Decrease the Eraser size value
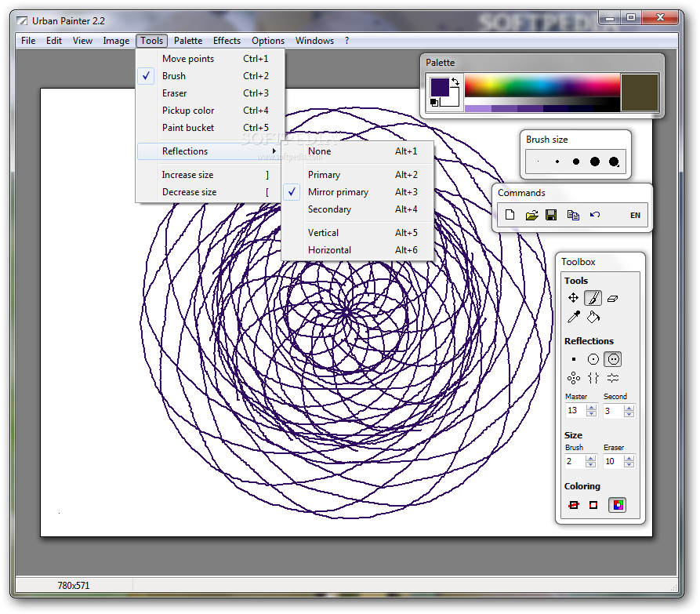 coord(629,464)
